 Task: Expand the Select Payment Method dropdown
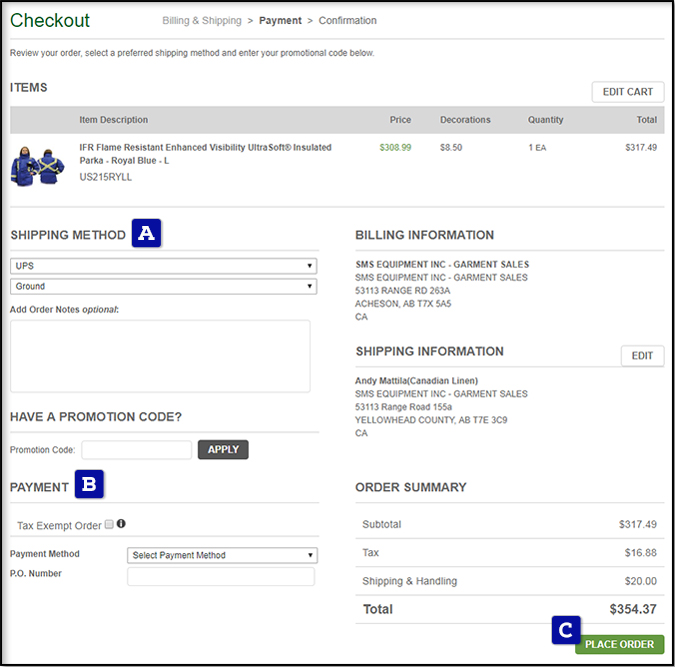point(222,555)
